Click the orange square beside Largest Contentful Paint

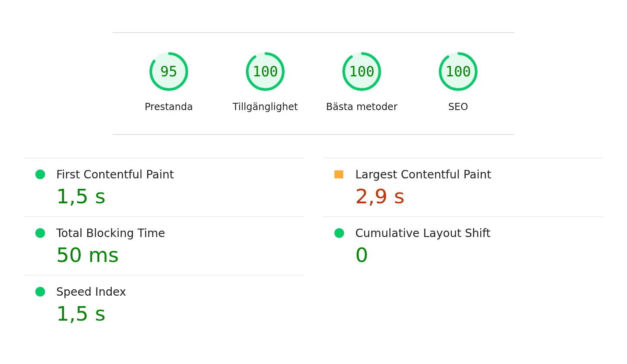click(339, 174)
